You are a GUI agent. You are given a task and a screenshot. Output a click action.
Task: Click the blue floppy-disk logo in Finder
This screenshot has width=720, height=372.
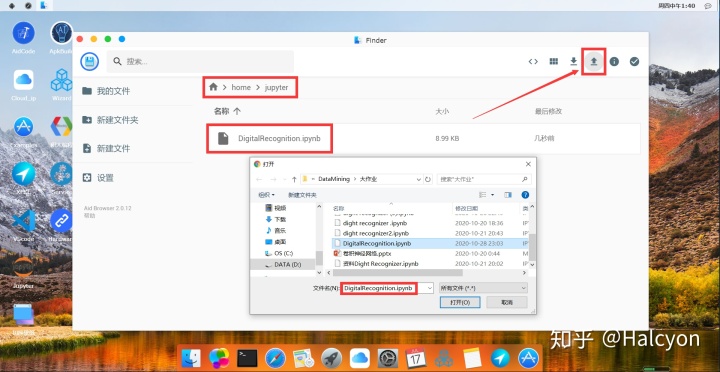[90, 62]
